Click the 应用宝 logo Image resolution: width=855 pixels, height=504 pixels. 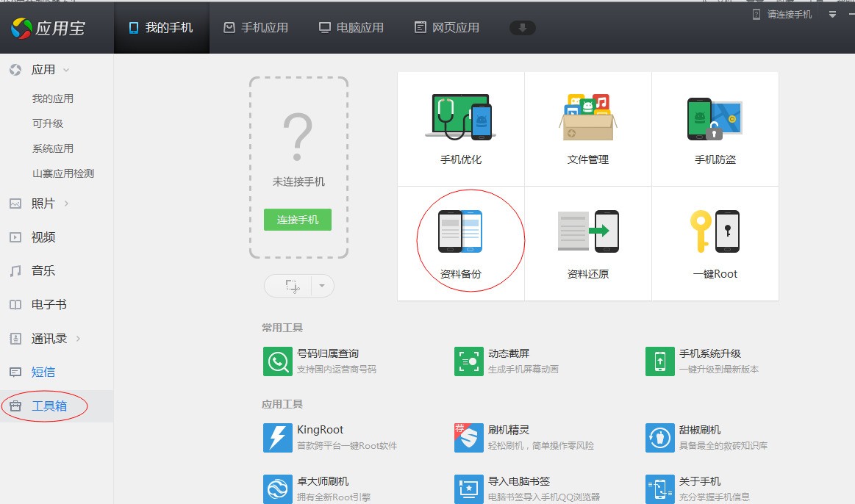coord(48,28)
